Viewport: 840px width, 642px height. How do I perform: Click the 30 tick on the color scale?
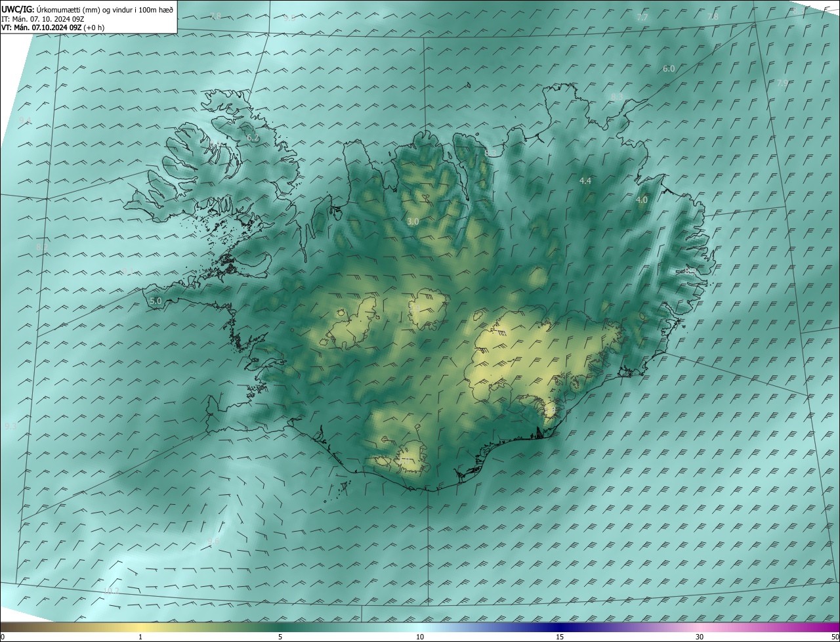(x=700, y=637)
